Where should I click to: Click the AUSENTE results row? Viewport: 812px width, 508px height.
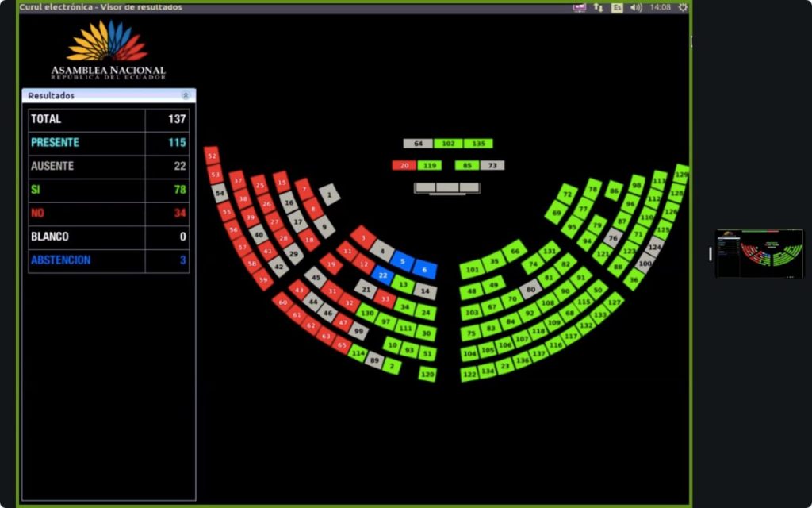coord(109,167)
